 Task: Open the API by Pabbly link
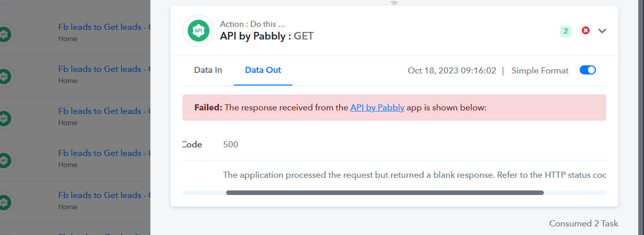[377, 107]
